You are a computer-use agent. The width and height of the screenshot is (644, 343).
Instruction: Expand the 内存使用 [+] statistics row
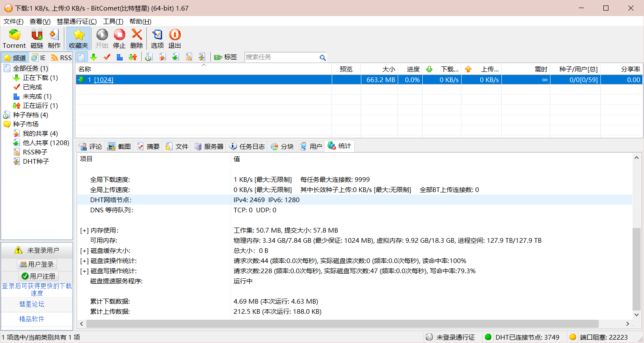pyautogui.click(x=84, y=230)
